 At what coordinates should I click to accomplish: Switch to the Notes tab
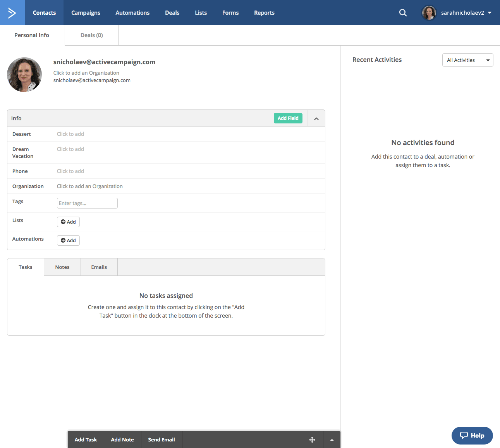pyautogui.click(x=62, y=267)
